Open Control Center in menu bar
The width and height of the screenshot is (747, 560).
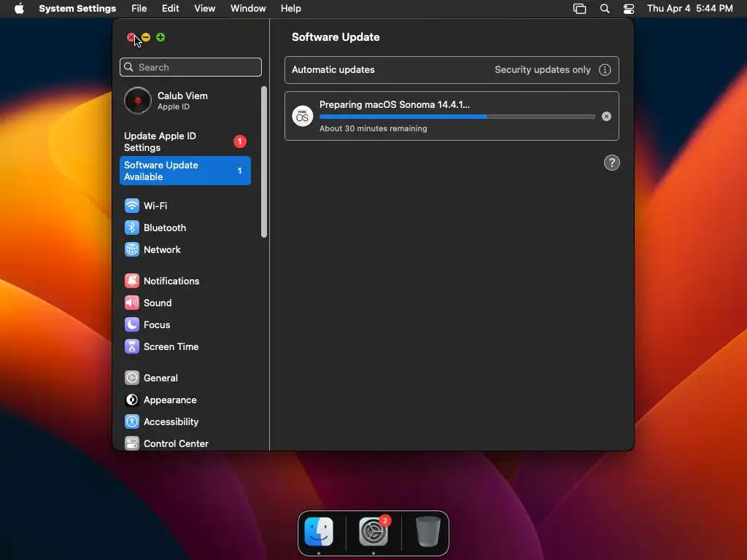(629, 9)
